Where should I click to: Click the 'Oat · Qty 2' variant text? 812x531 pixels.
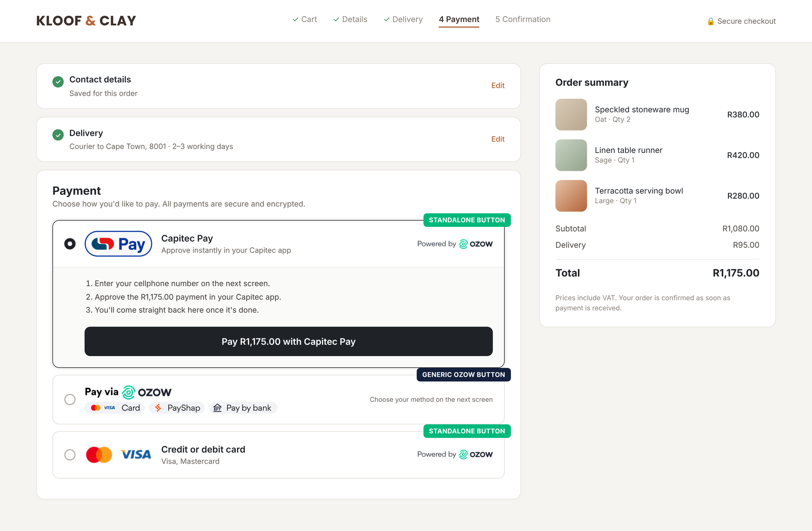pyautogui.click(x=613, y=120)
